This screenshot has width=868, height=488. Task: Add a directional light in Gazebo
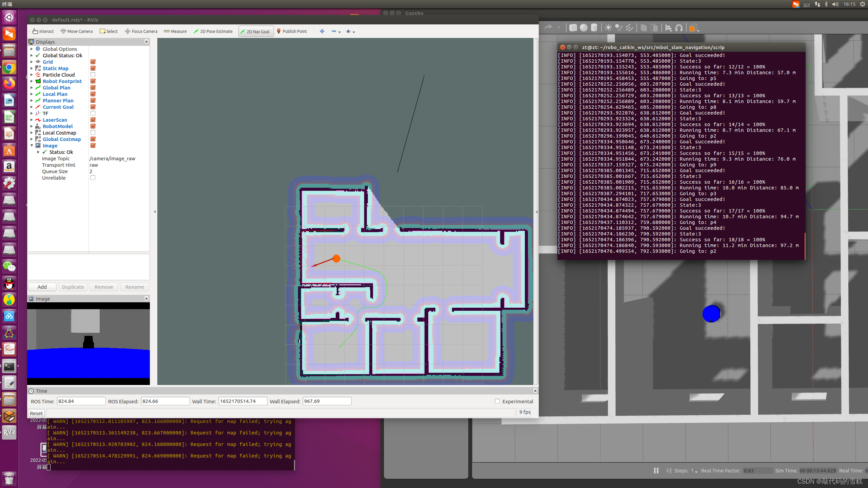[629, 27]
